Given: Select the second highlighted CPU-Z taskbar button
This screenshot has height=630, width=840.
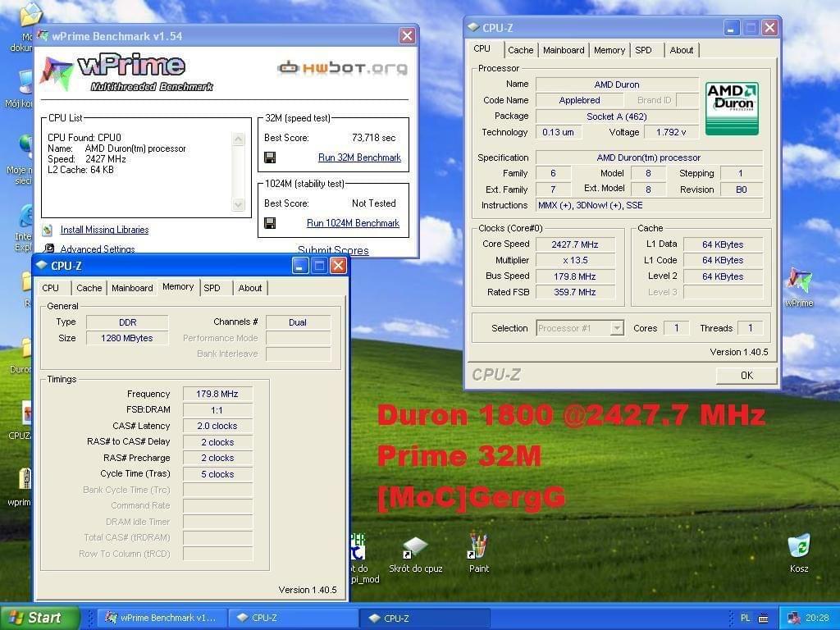Looking at the screenshot, I should point(426,618).
